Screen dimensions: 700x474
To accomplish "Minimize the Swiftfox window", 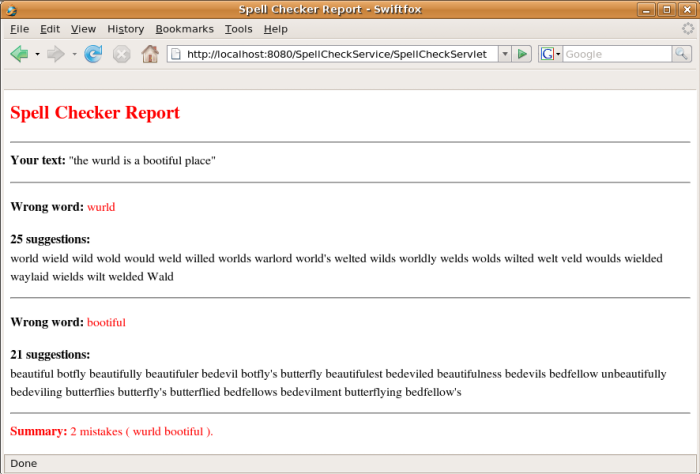I will click(646, 9).
